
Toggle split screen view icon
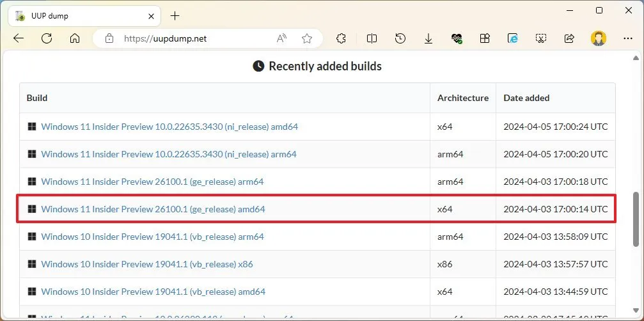coord(372,38)
